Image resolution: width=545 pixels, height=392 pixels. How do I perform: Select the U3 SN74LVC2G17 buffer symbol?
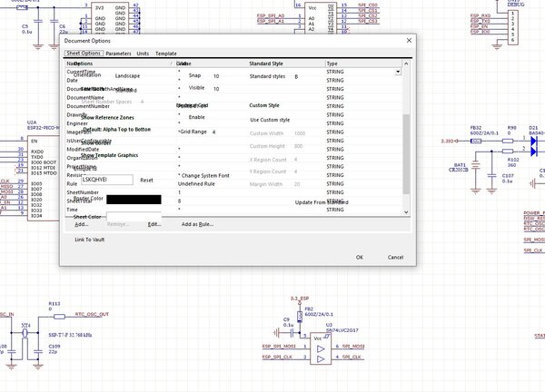[321, 348]
